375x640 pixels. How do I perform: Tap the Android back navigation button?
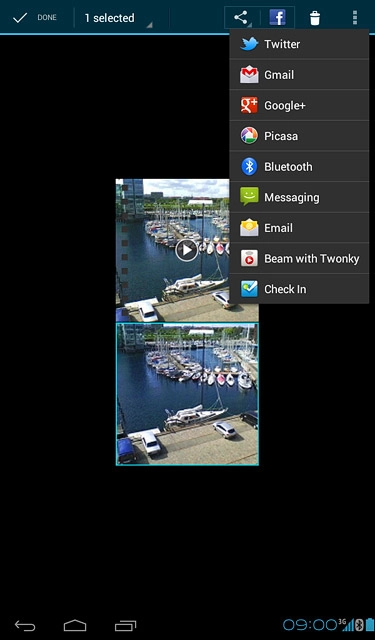point(25,626)
